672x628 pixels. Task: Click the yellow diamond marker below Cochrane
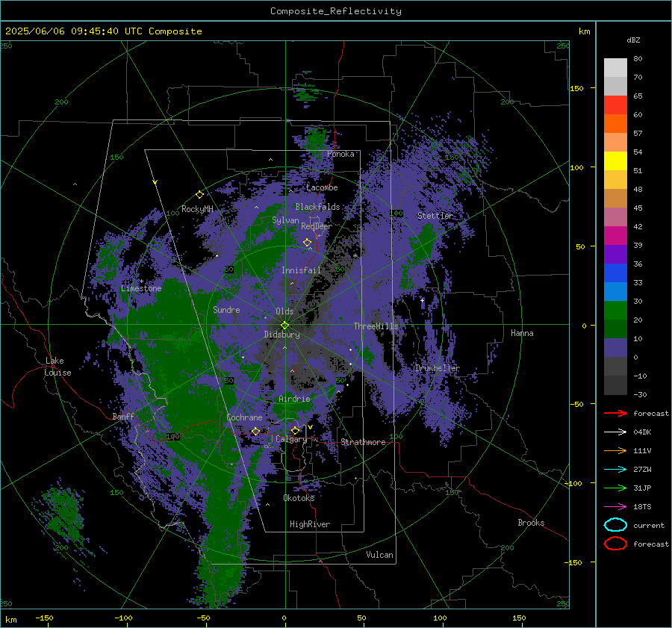point(255,431)
